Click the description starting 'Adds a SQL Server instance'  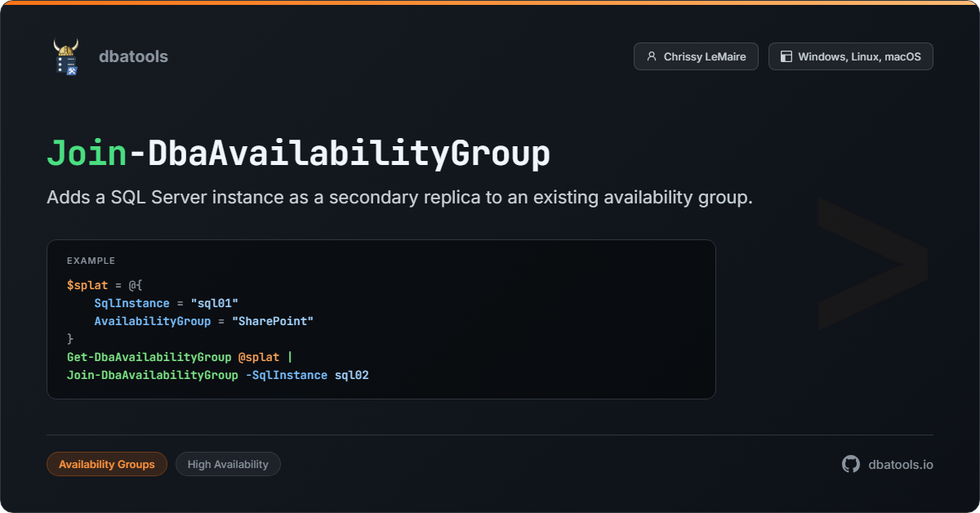click(x=399, y=198)
